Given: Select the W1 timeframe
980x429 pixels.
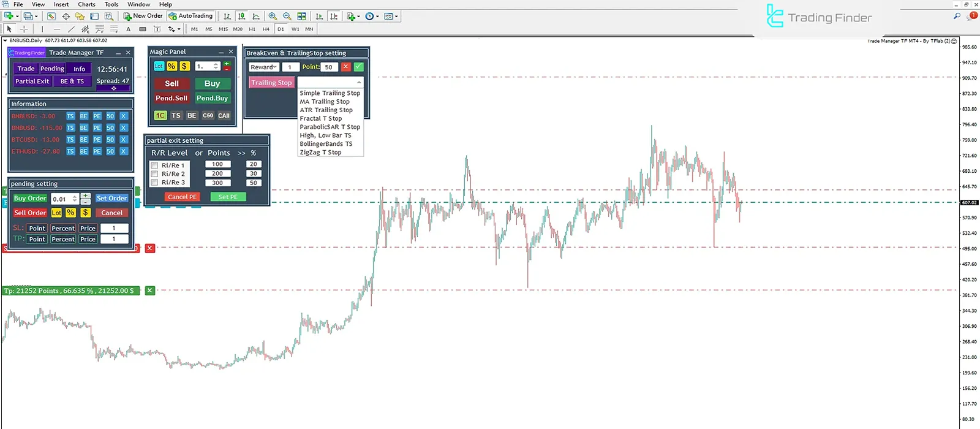Looking at the screenshot, I should (x=295, y=29).
